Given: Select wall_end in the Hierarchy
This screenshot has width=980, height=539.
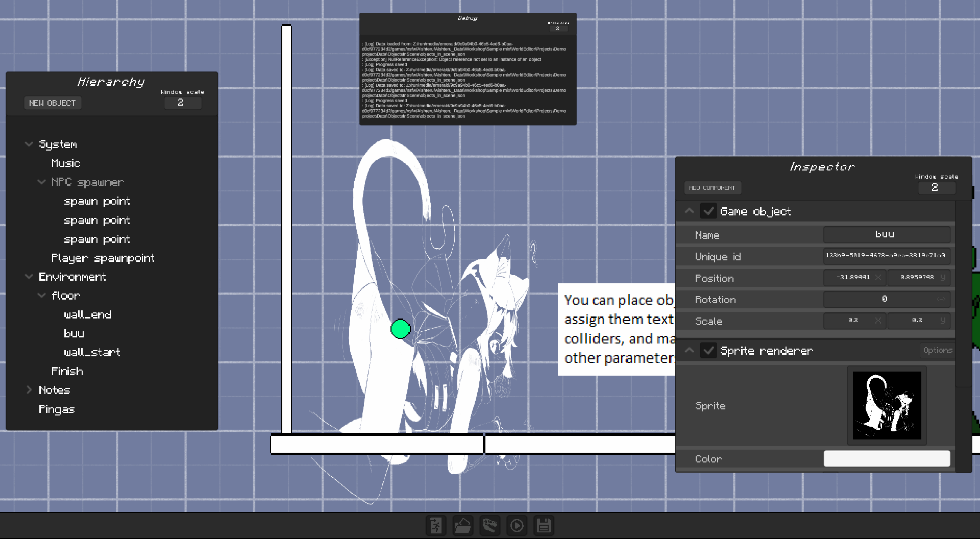Looking at the screenshot, I should 87,314.
